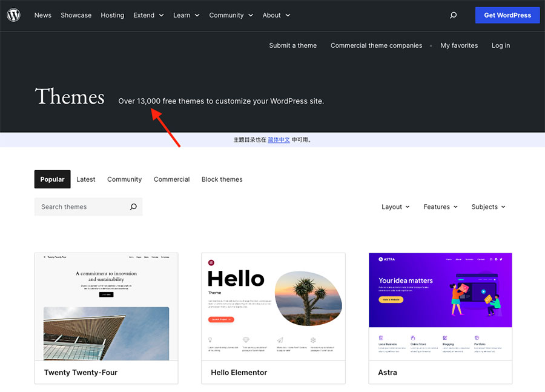This screenshot has width=545, height=392.
Task: Expand the Learn menu
Action: click(187, 15)
